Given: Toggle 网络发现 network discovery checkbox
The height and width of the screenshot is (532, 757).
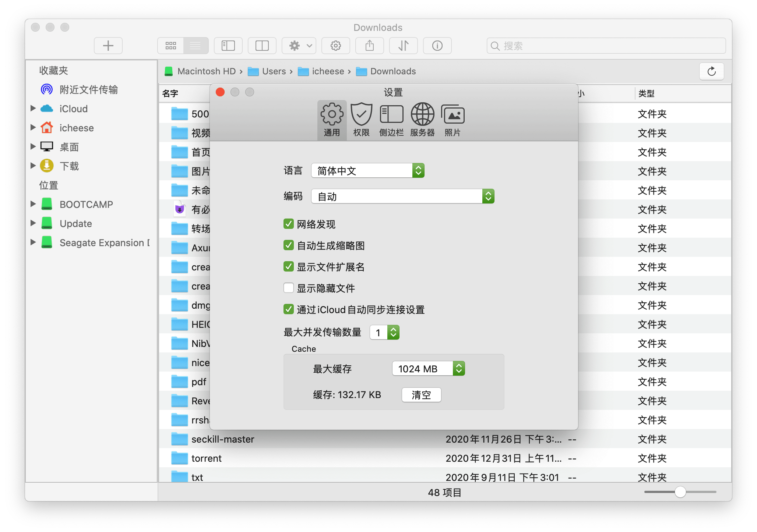Looking at the screenshot, I should (288, 224).
